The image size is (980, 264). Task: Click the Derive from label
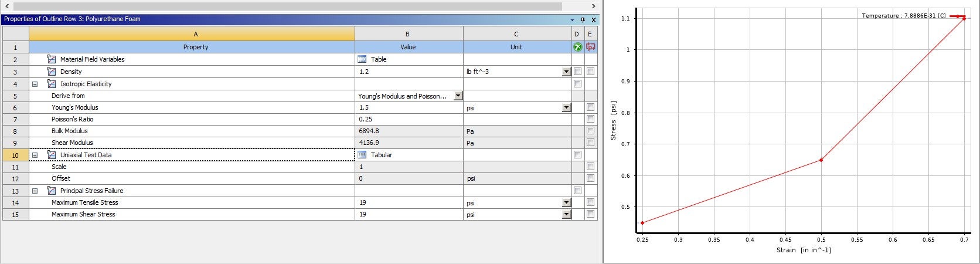[68, 96]
